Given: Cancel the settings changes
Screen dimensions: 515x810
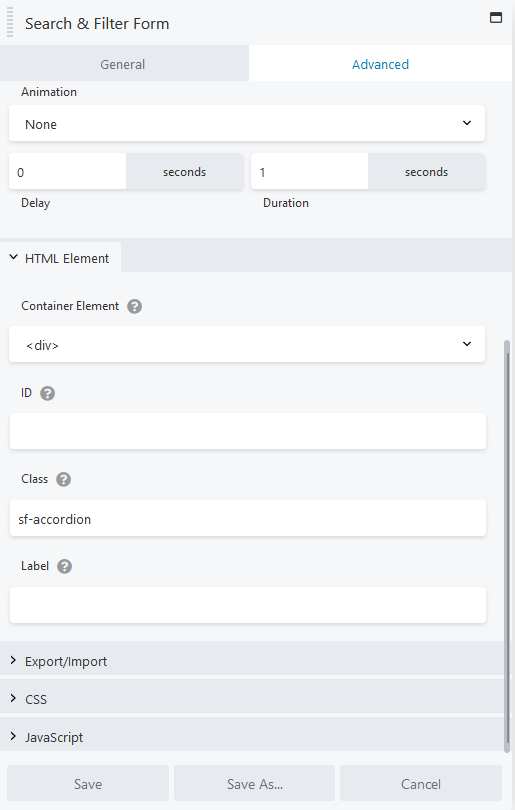Looking at the screenshot, I should click(421, 784).
